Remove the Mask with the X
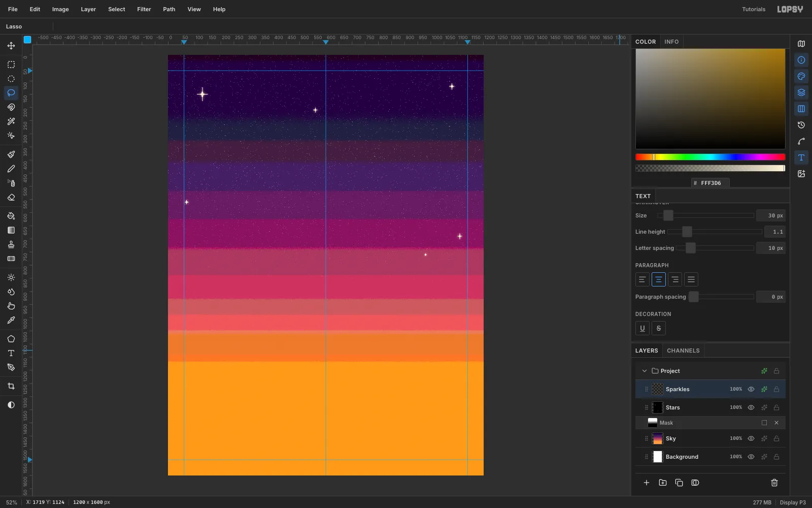 776,423
